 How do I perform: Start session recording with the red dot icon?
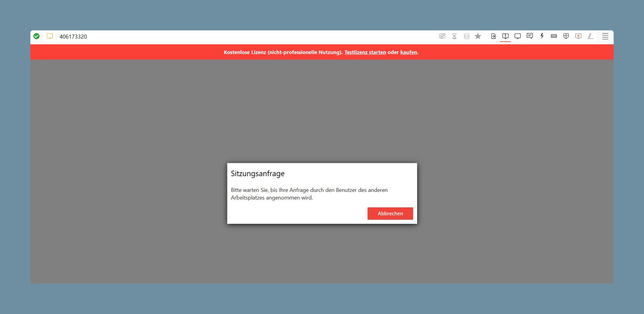tap(578, 36)
